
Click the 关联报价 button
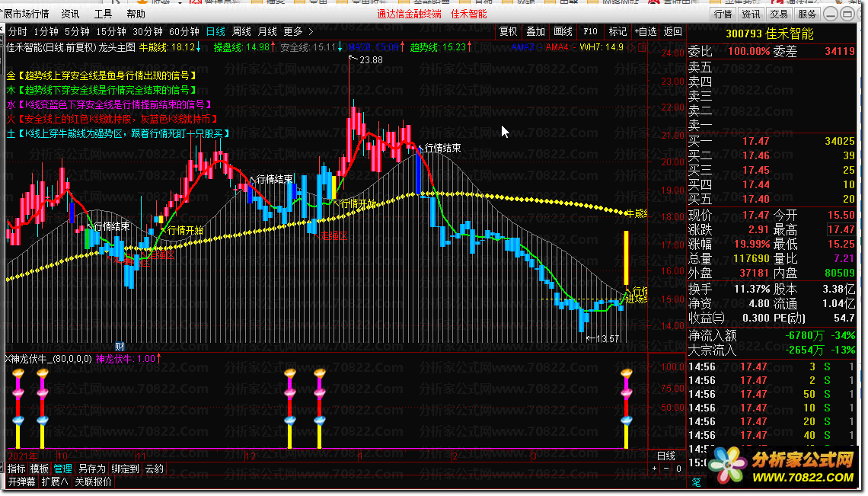tap(93, 482)
